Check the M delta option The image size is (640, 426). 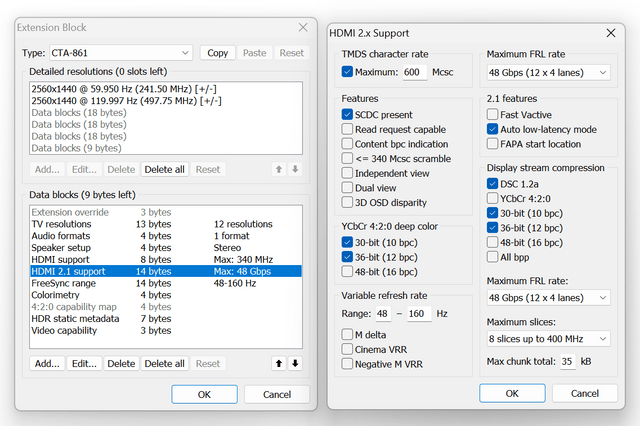pyautogui.click(x=347, y=335)
